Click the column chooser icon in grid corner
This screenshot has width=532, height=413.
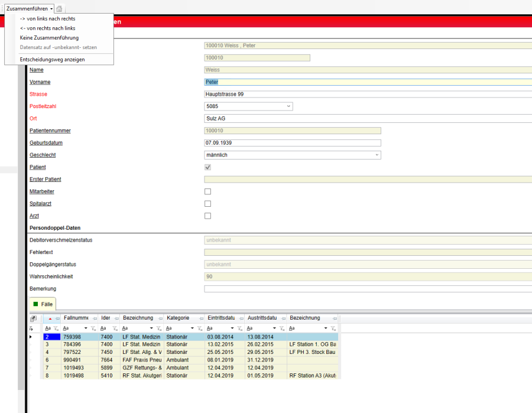tap(34, 318)
